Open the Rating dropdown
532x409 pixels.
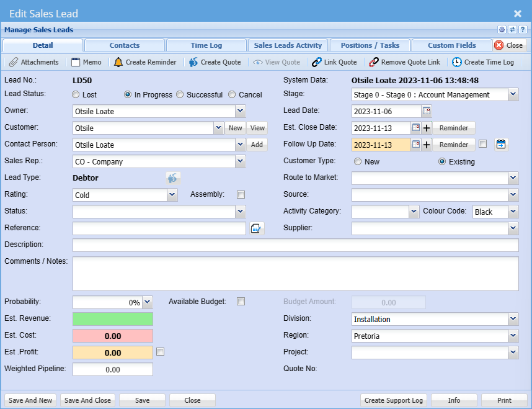[x=172, y=195]
